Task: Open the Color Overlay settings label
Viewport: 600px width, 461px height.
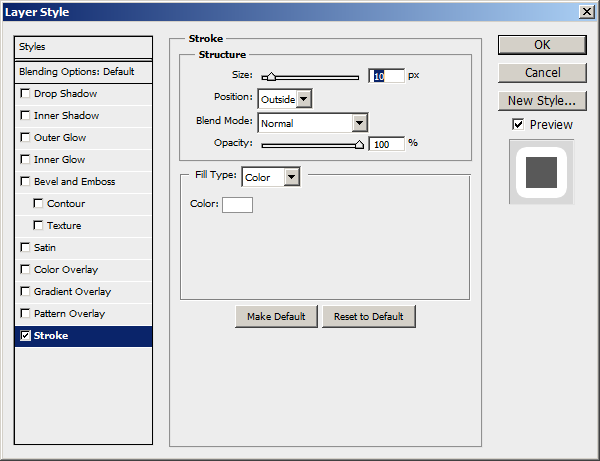Action: [x=66, y=270]
